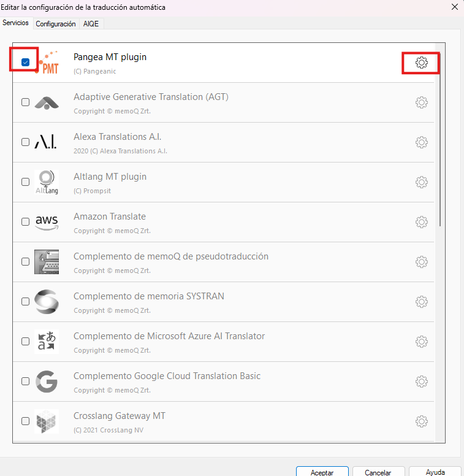
Task: Enable pseudotraducción plugin checkbox
Action: [26, 261]
